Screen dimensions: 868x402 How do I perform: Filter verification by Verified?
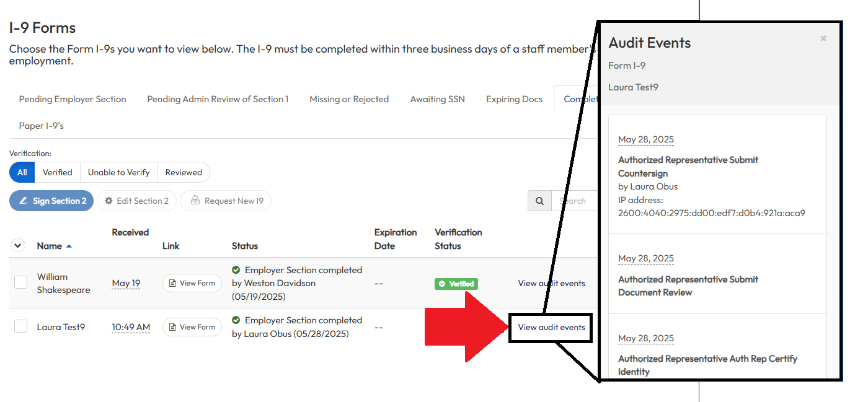pyautogui.click(x=57, y=172)
